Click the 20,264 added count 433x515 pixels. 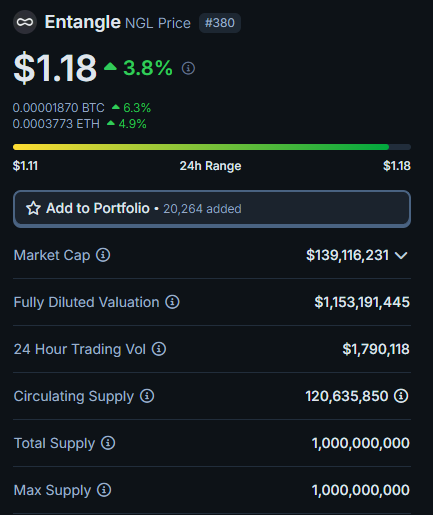click(202, 209)
